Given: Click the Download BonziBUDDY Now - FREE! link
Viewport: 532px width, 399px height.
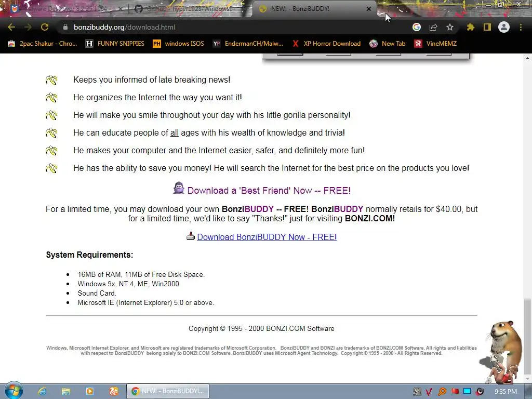Looking at the screenshot, I should 267,237.
